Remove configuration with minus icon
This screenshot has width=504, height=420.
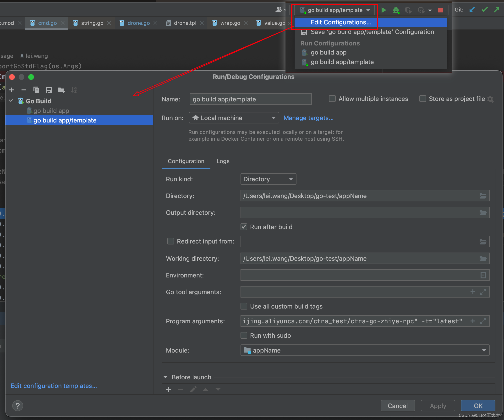(24, 90)
